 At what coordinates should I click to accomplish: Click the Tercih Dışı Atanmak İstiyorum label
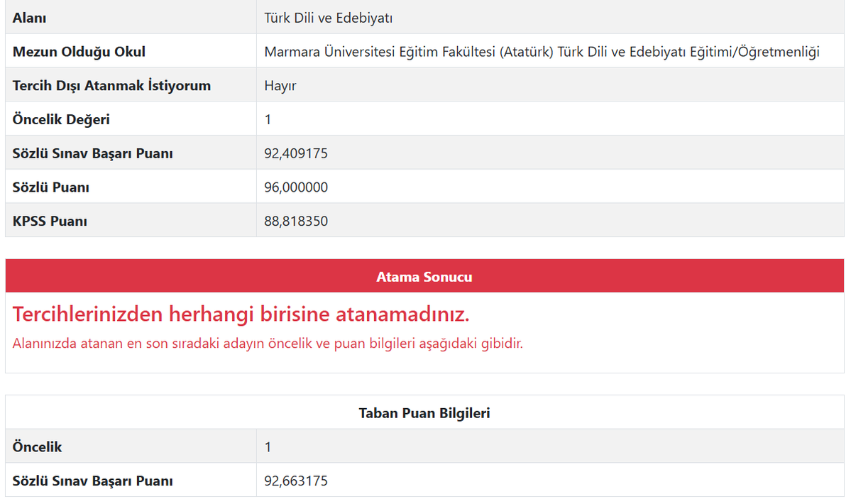click(94, 84)
